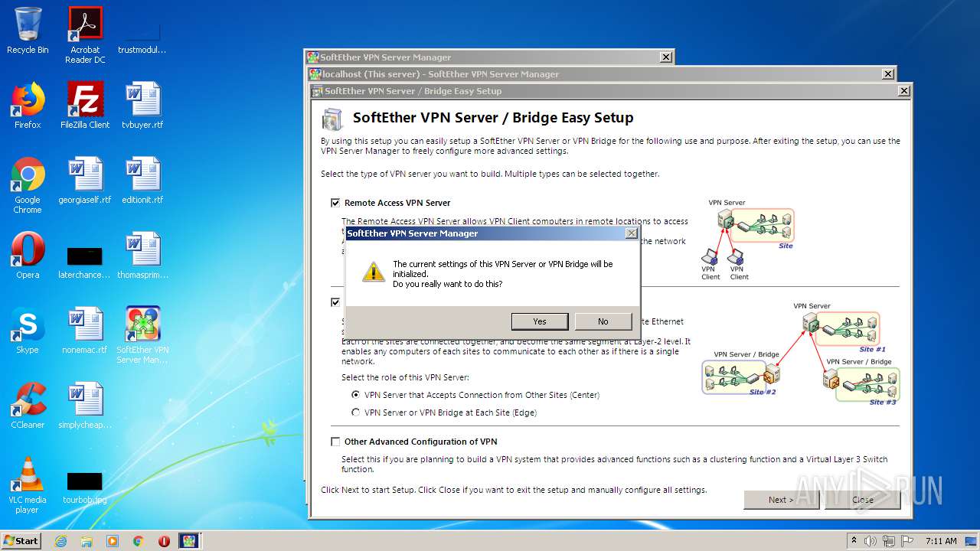Open VLC media player desktop shortcut
The height and width of the screenshot is (551, 980).
click(x=28, y=484)
